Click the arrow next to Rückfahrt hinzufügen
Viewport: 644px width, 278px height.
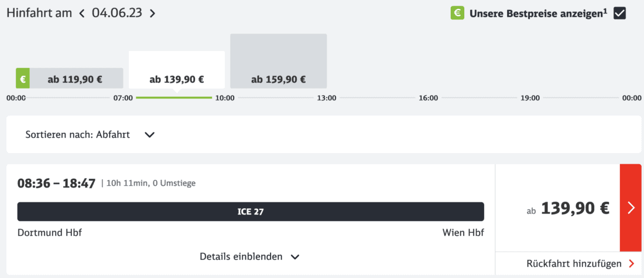pyautogui.click(x=631, y=264)
